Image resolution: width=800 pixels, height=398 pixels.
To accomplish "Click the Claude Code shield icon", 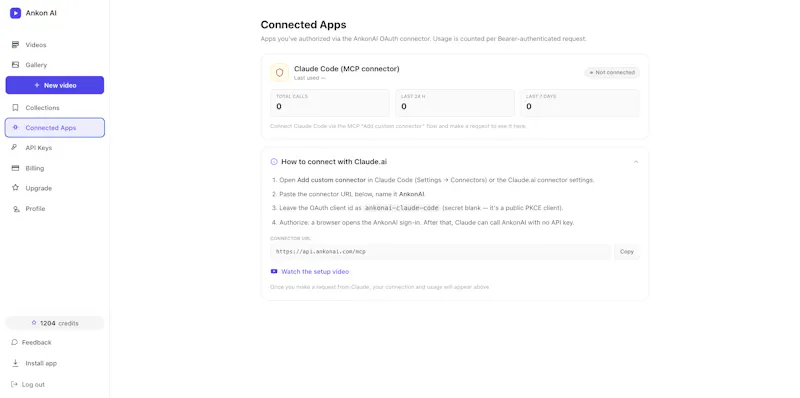I will point(279,72).
